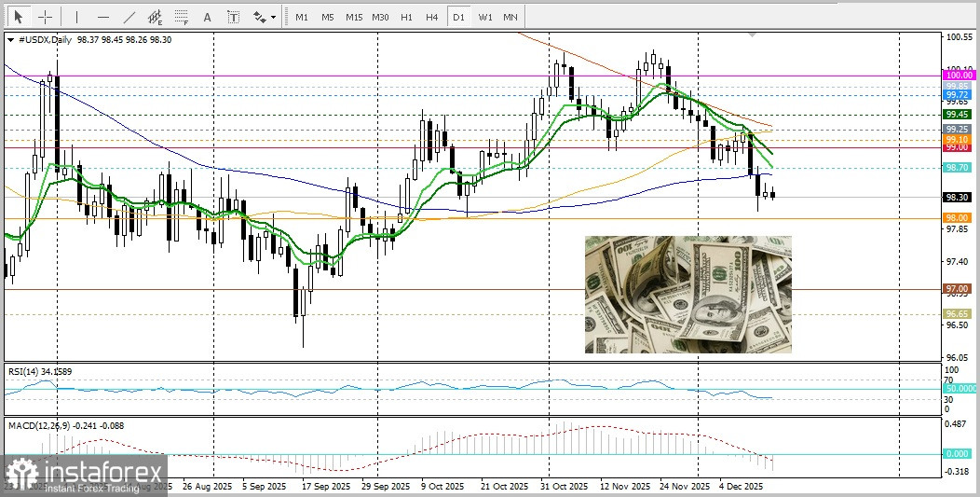The image size is (980, 497).
Task: Select the text label 'T' tool
Action: 233,17
